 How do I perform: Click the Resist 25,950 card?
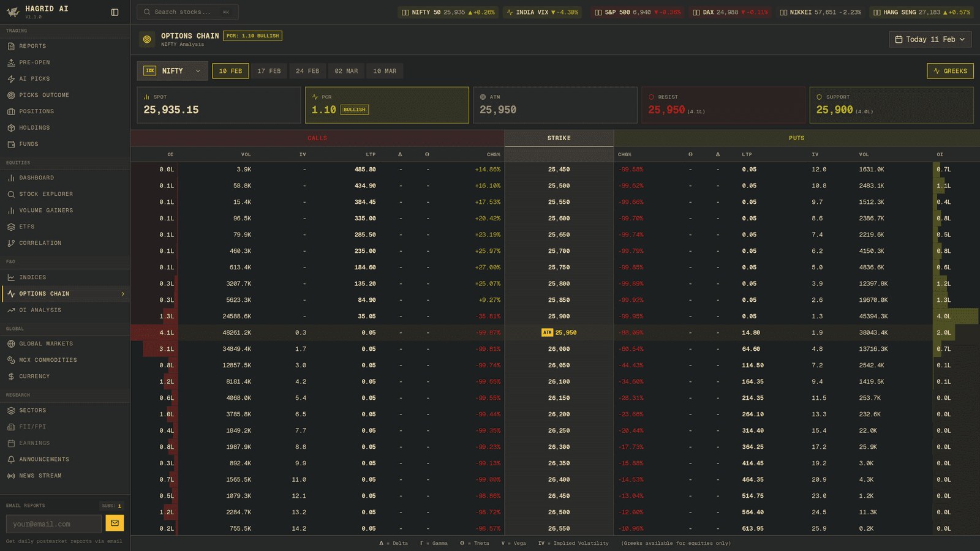(723, 105)
